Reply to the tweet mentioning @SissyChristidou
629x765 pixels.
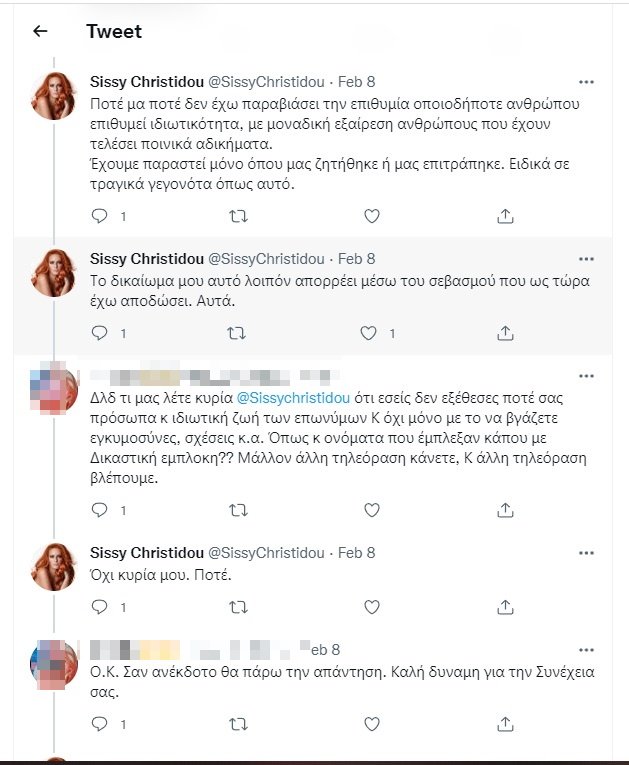coord(99,510)
